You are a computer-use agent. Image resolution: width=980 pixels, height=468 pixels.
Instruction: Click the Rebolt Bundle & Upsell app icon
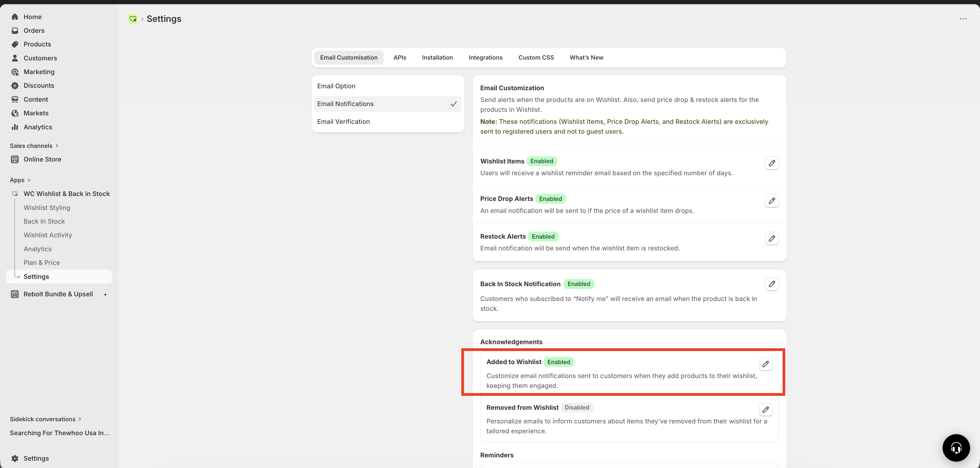pyautogui.click(x=15, y=294)
